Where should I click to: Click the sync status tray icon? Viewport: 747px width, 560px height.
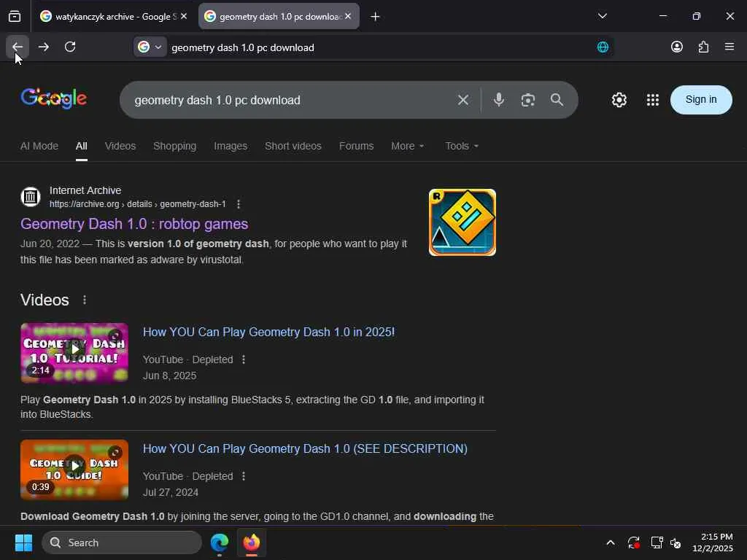coord(634,542)
